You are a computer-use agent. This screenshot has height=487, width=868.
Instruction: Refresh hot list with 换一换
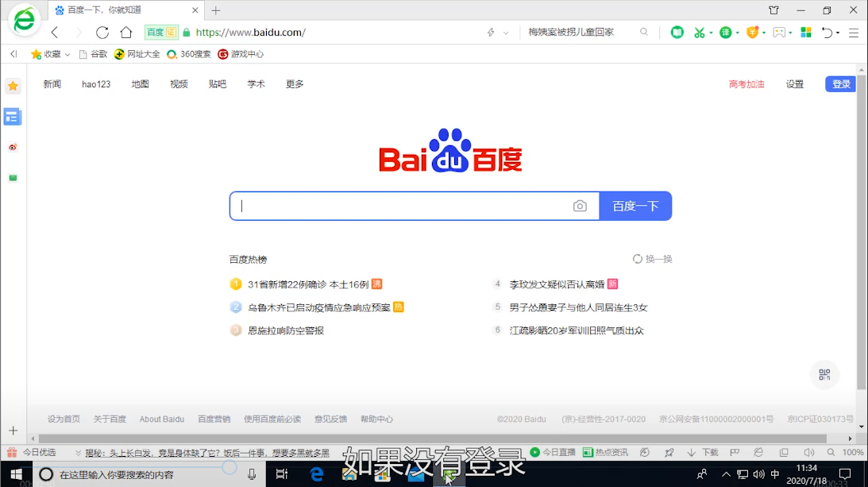tap(652, 259)
